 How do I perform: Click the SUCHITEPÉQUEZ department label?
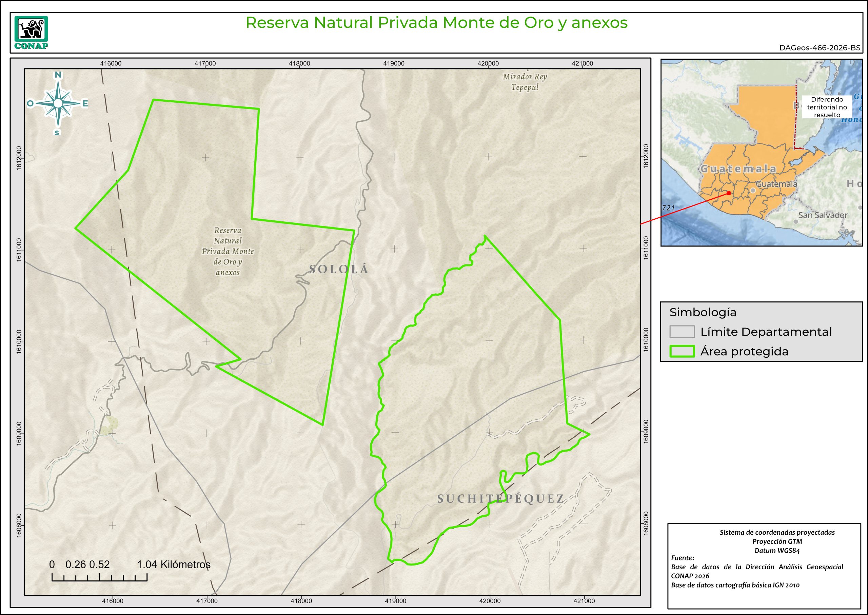tap(501, 499)
